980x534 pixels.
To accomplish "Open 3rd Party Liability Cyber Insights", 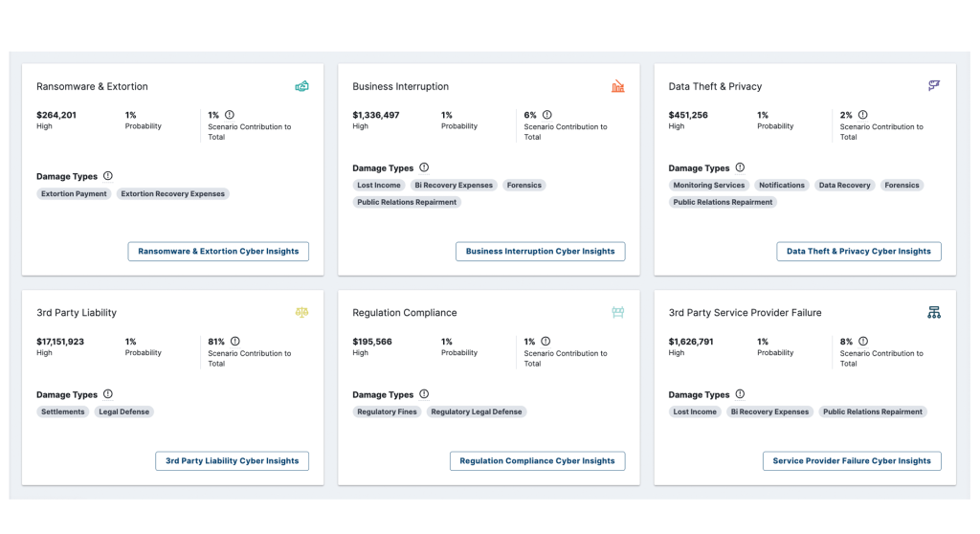I will [x=232, y=461].
